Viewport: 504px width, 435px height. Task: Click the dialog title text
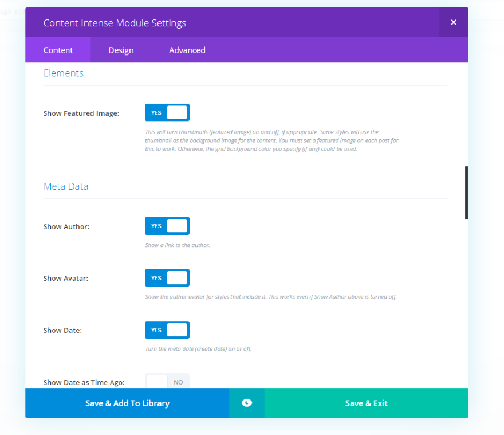pos(115,23)
